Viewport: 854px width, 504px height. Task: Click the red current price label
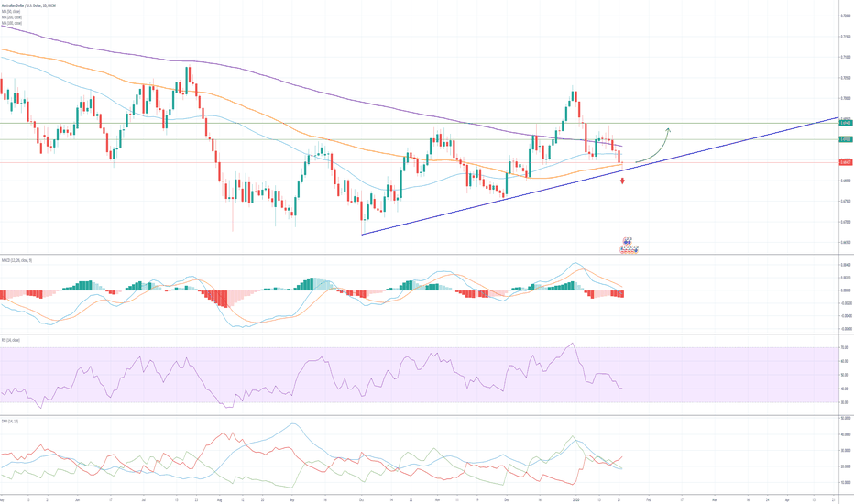point(845,162)
